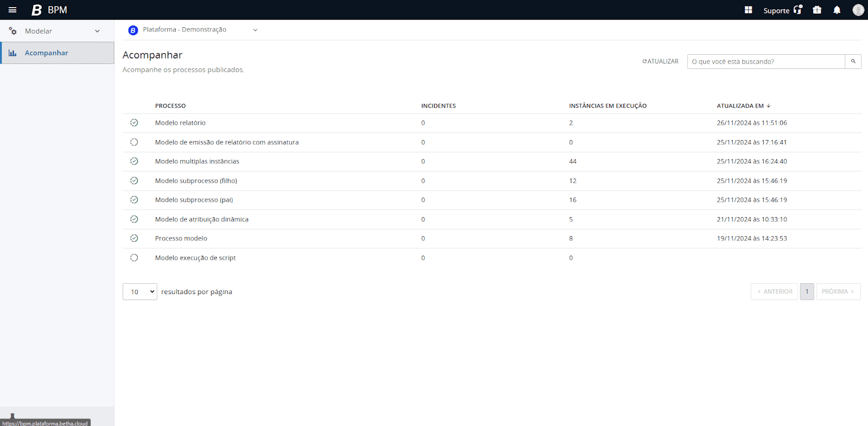Click the Betha BPM logo
This screenshot has height=426, width=868.
(x=49, y=10)
